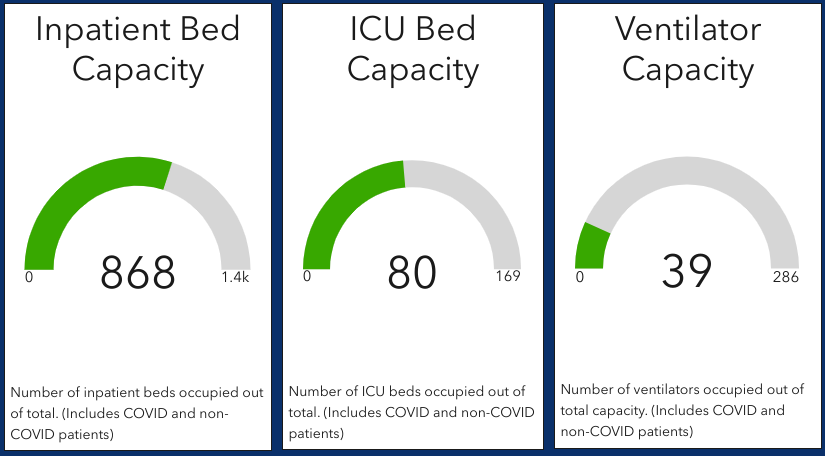Select the 868 inpatient beds value
Image resolution: width=825 pixels, height=456 pixels.
click(138, 272)
